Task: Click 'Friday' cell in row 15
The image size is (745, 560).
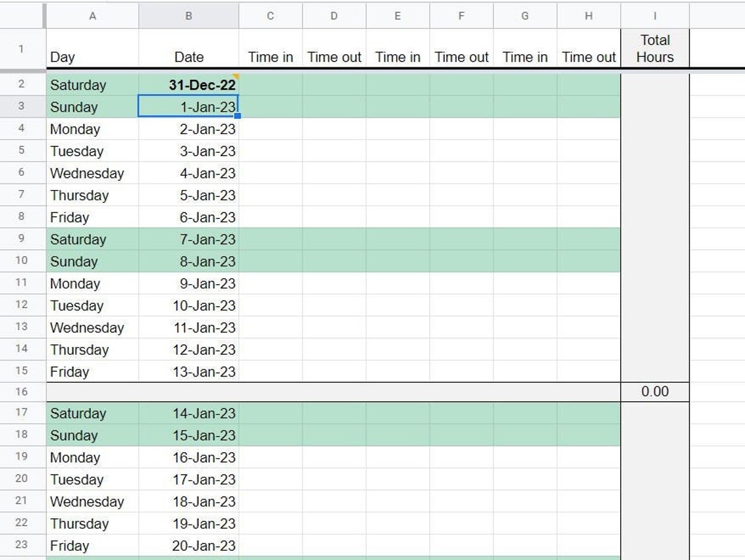Action: point(93,371)
